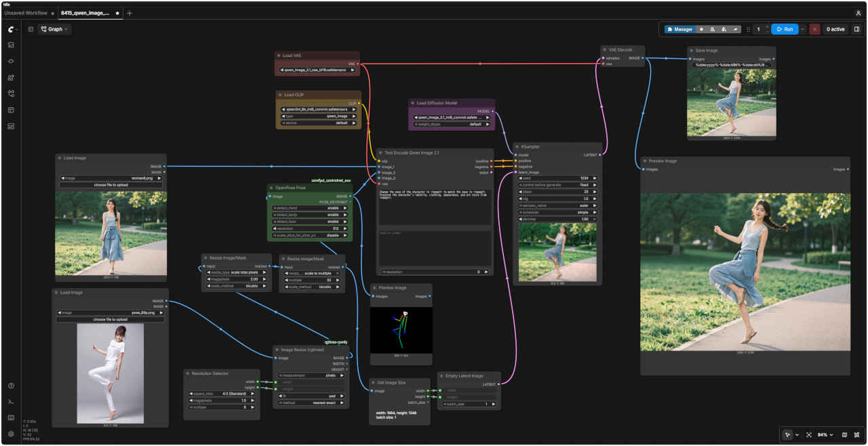
Task: Click the star icon beside Manager
Action: [701, 29]
